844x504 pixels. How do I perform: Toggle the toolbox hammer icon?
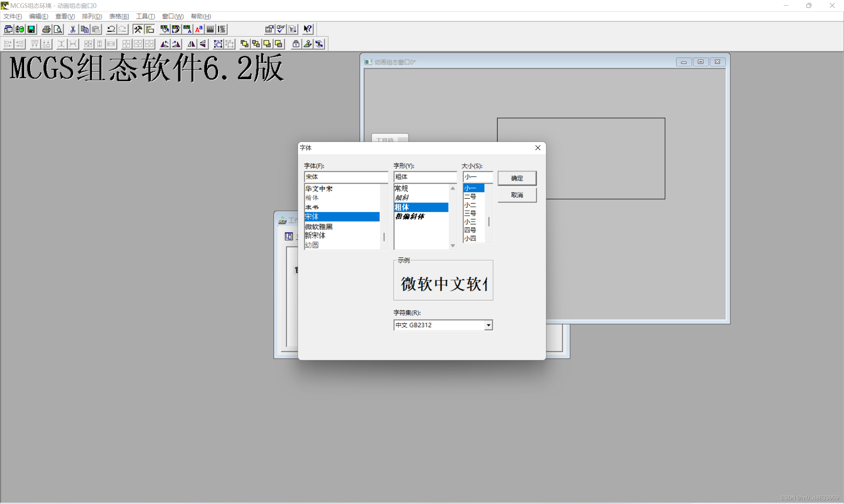[138, 29]
